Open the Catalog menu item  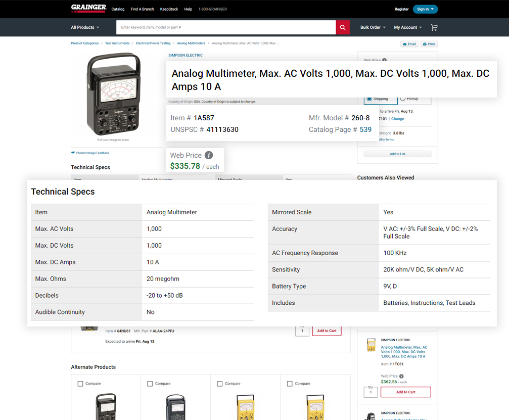pyautogui.click(x=118, y=9)
